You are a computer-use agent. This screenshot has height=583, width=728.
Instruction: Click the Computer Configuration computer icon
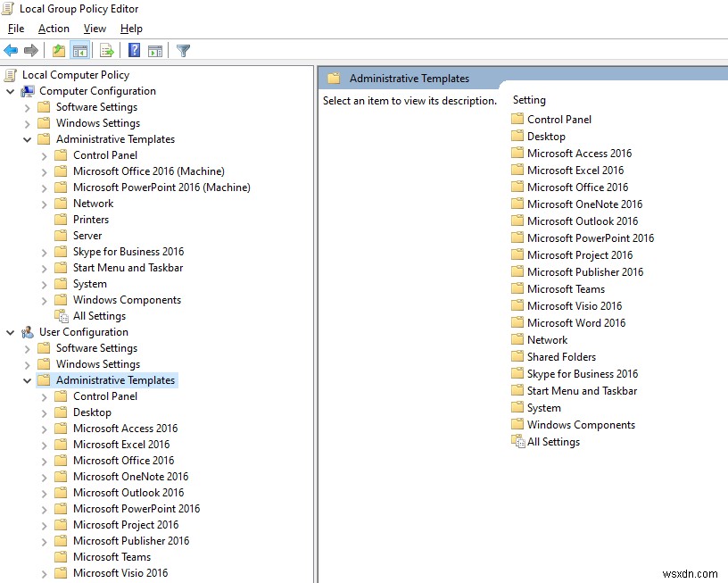(x=28, y=91)
